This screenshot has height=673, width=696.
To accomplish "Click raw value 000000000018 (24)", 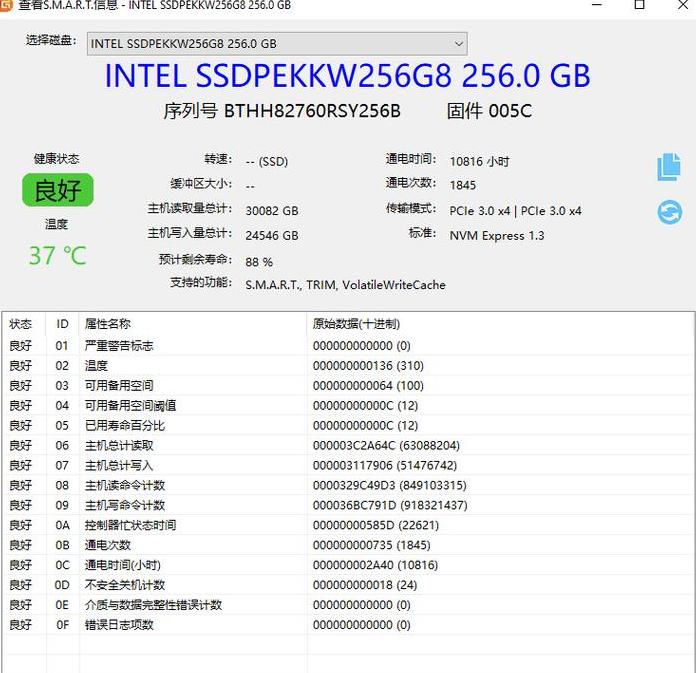I will pyautogui.click(x=365, y=585).
